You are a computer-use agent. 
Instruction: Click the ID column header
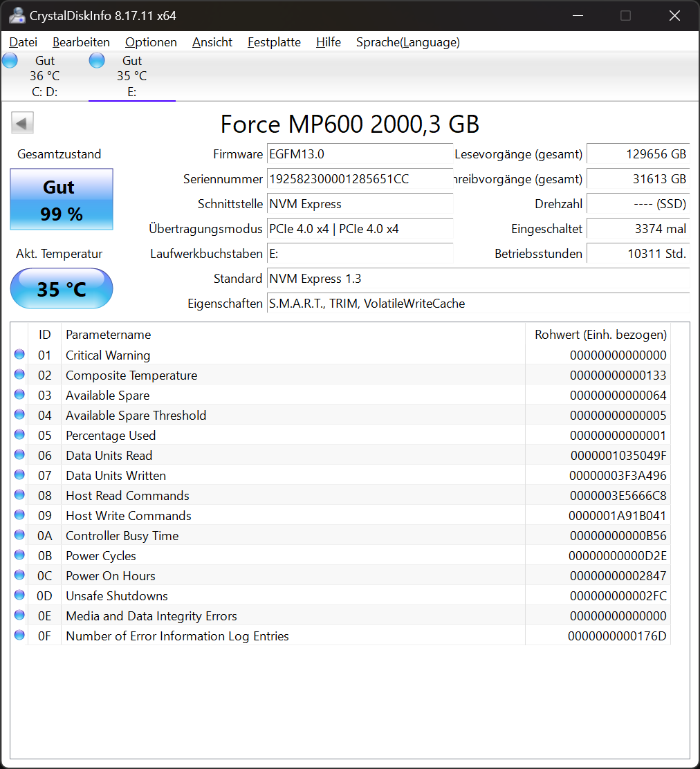click(x=45, y=335)
